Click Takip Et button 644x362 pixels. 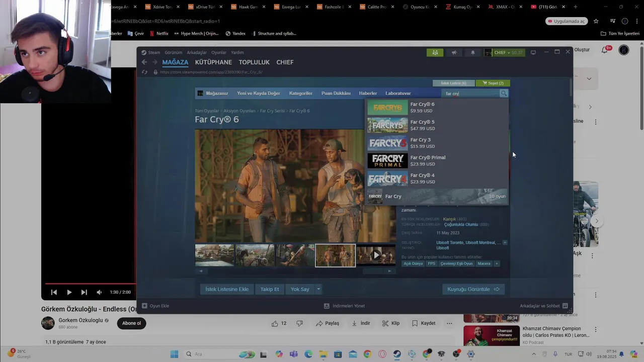click(x=270, y=289)
